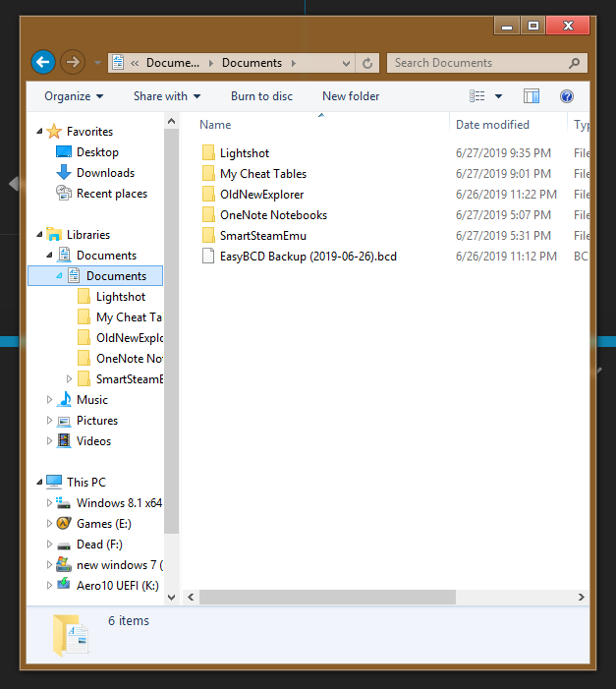Viewport: 616px width, 689px height.
Task: Select Libraries in the navigation pane
Action: tap(87, 235)
